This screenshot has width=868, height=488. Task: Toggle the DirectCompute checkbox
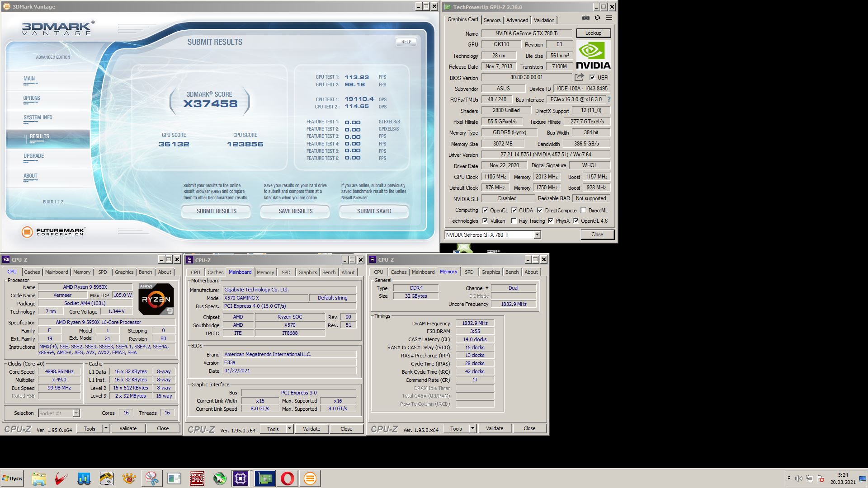540,210
